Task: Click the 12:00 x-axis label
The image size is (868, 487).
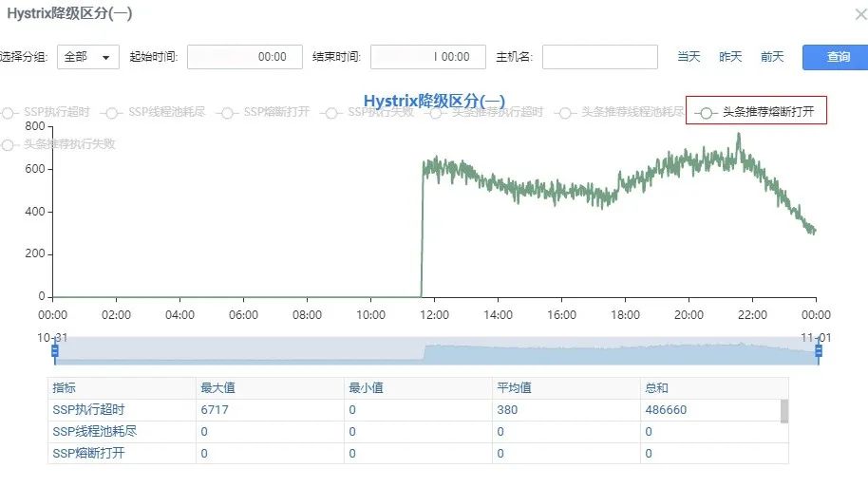Action: coord(435,315)
